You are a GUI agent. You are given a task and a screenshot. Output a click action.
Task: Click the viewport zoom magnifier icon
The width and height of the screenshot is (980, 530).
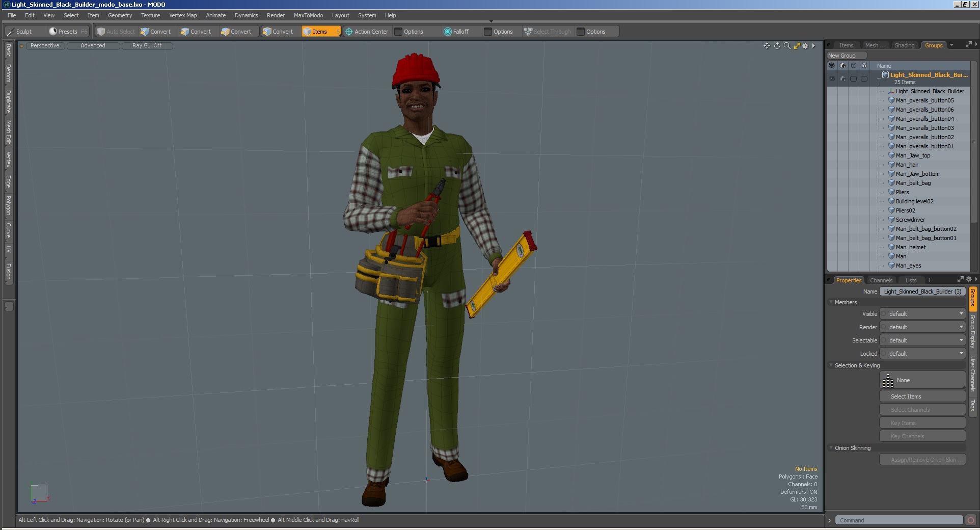pyautogui.click(x=787, y=46)
